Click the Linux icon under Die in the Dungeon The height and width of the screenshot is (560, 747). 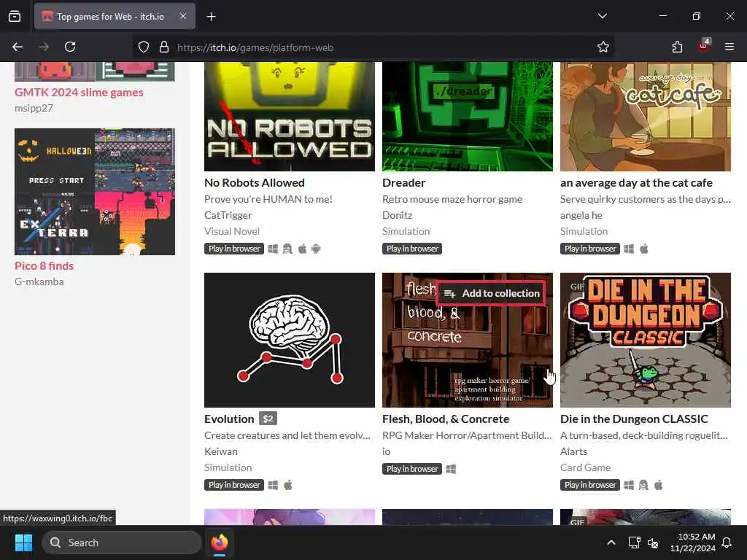(x=643, y=485)
